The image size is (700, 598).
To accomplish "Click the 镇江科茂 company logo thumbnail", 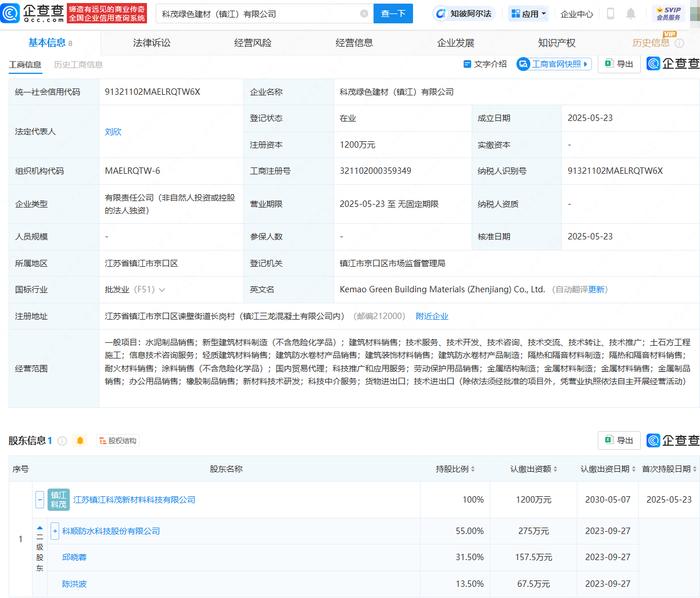I will [x=58, y=500].
